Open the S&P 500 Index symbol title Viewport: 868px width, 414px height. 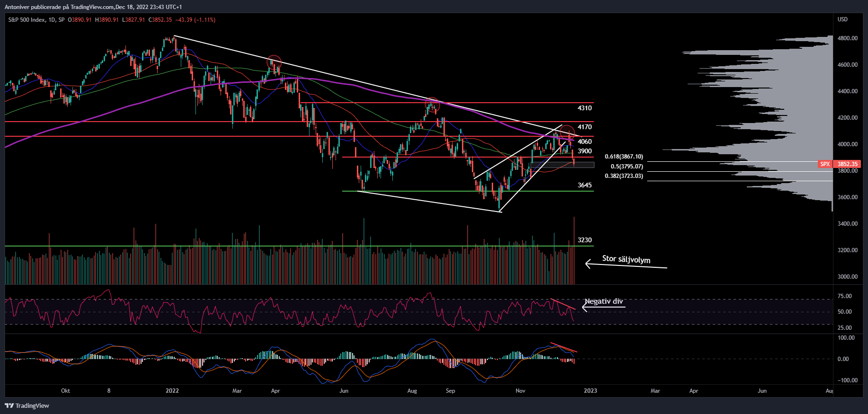click(x=27, y=20)
